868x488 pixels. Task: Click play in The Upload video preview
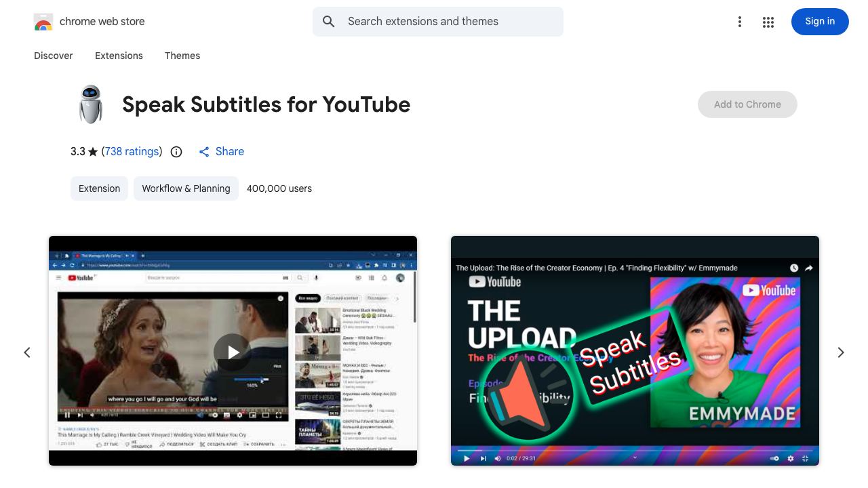point(467,459)
